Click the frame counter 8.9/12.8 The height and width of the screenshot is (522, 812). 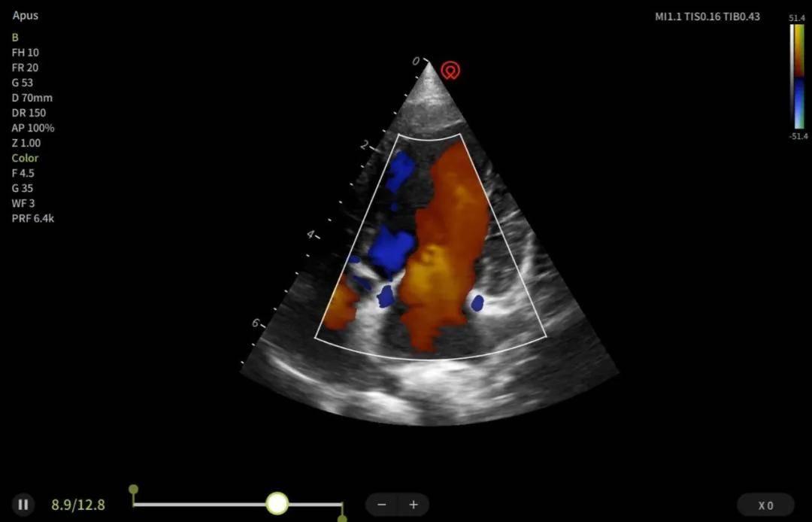pyautogui.click(x=78, y=505)
